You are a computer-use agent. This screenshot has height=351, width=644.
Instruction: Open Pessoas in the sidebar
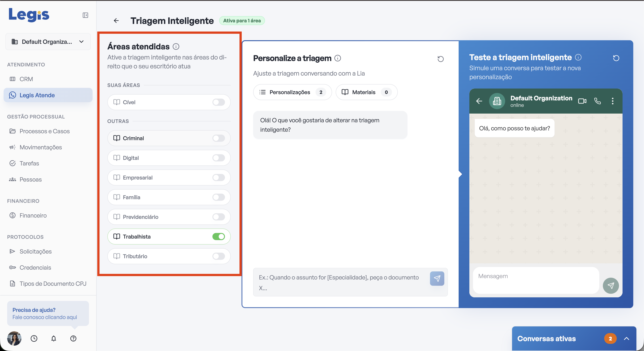point(48,180)
